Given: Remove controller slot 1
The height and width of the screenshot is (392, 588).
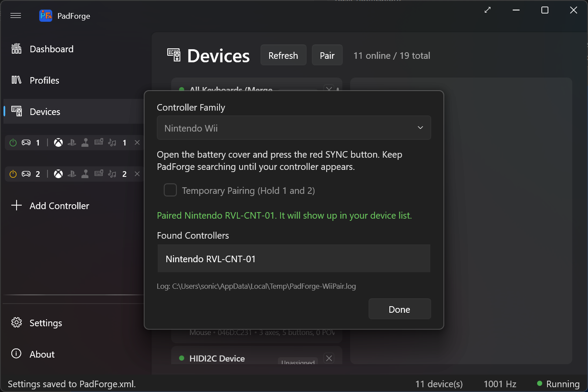Looking at the screenshot, I should point(137,142).
